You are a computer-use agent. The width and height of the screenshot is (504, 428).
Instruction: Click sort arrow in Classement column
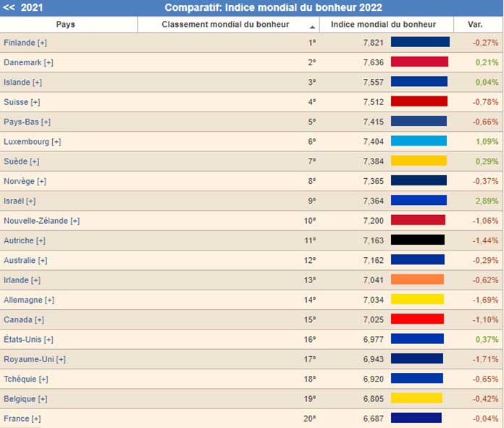[312, 28]
